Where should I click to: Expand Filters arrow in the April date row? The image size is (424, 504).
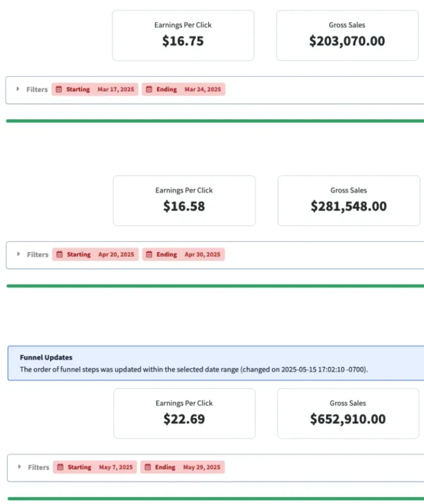(18, 254)
